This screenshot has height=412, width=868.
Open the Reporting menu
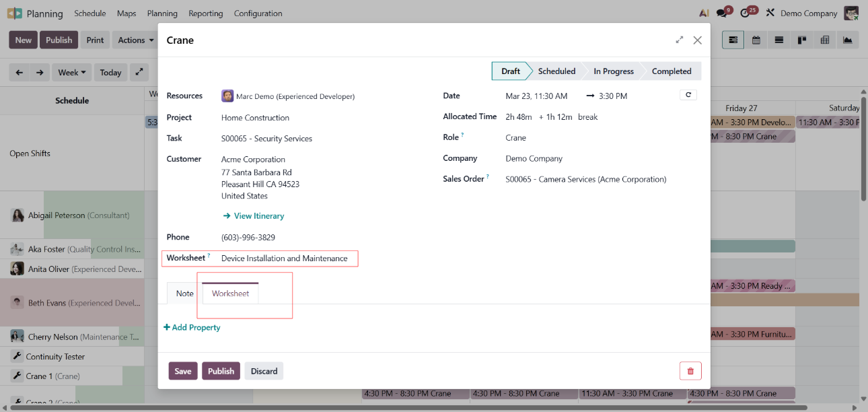pos(206,13)
